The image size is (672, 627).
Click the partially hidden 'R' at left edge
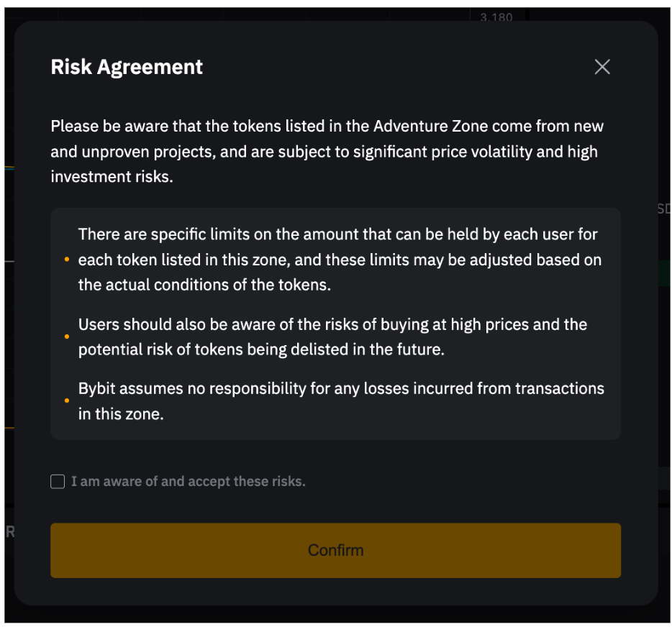click(9, 532)
